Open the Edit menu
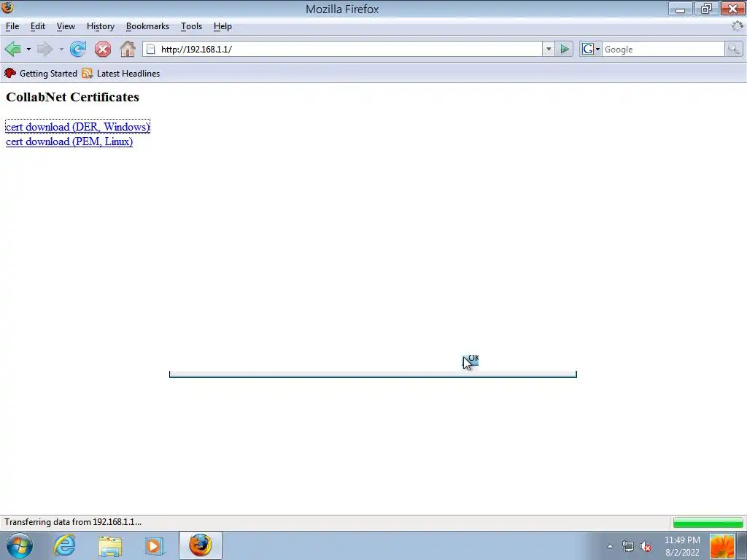This screenshot has height=560, width=747. tap(38, 26)
